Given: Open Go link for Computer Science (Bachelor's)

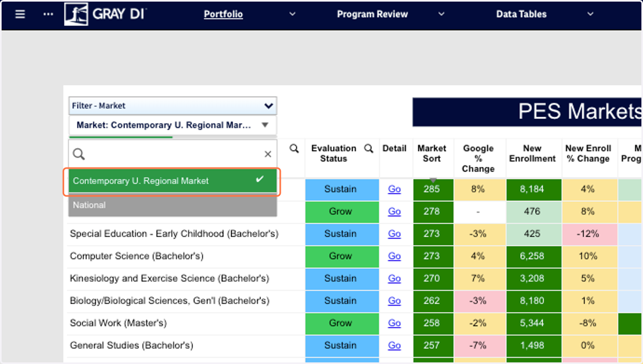Looking at the screenshot, I should [394, 256].
